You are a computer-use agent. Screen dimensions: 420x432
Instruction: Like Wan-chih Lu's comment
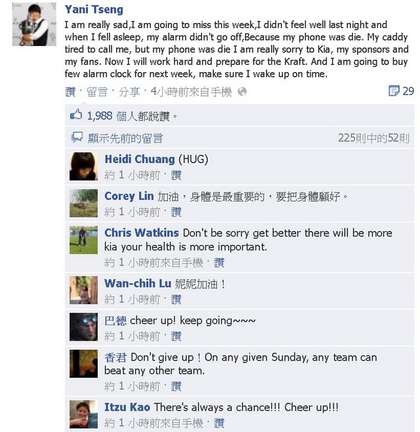176,299
